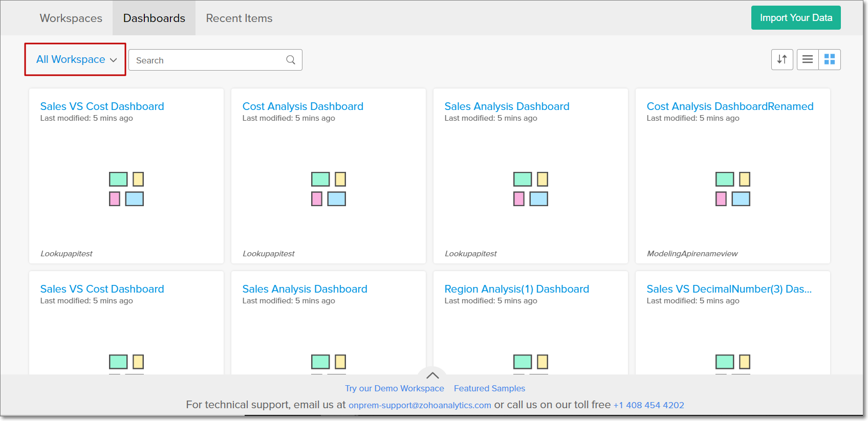
Task: Expand the All Workspace dropdown
Action: click(x=76, y=59)
